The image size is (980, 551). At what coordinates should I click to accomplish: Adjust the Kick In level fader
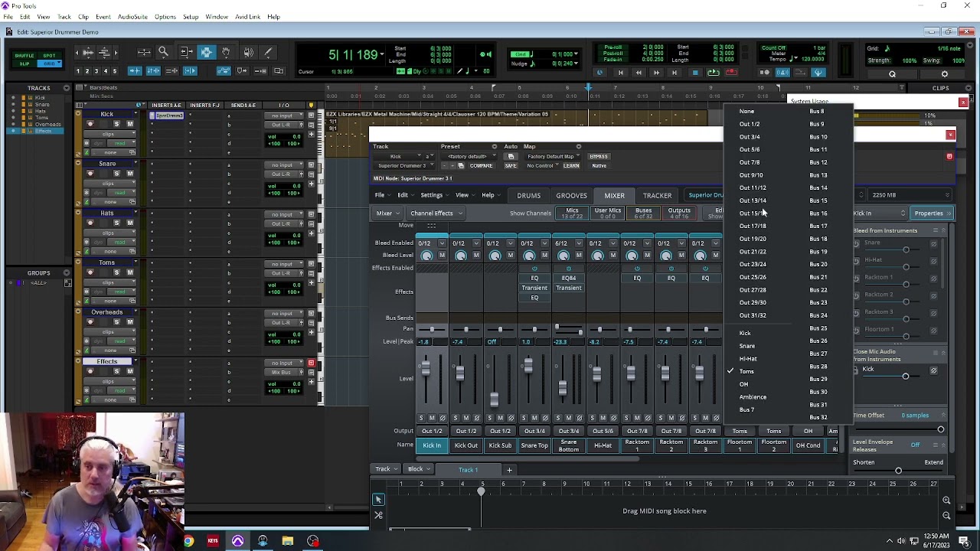tap(425, 369)
